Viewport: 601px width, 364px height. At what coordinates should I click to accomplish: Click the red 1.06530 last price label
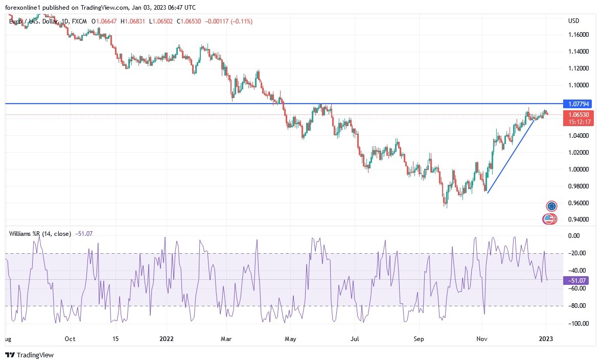click(x=579, y=115)
